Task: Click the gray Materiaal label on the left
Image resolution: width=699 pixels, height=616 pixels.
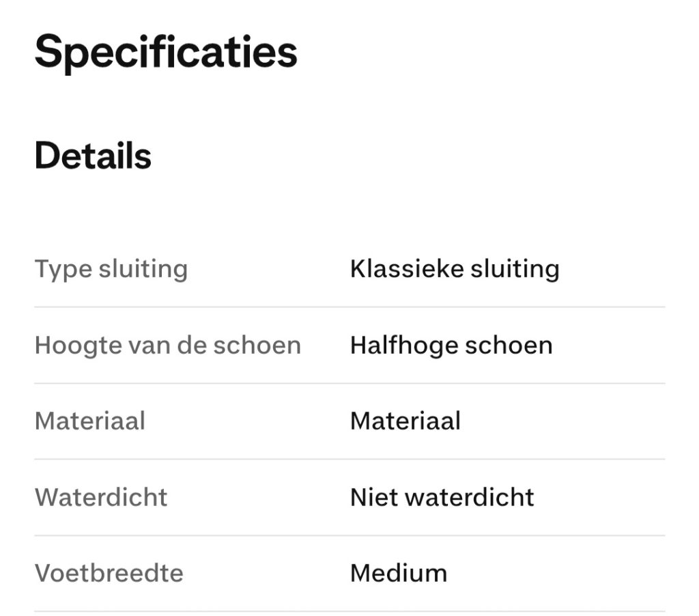Action: (x=89, y=421)
